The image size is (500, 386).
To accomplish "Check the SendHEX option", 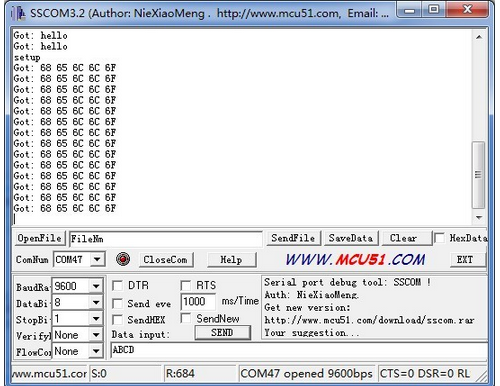I will [x=117, y=320].
